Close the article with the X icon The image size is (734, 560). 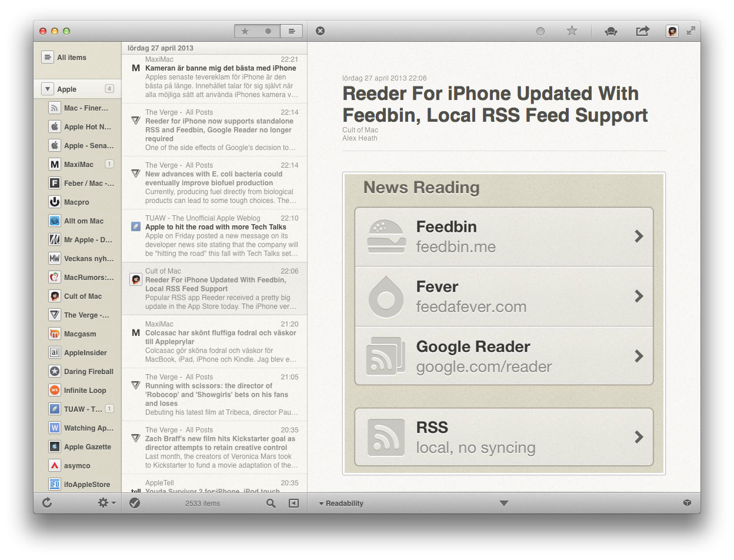(x=320, y=31)
